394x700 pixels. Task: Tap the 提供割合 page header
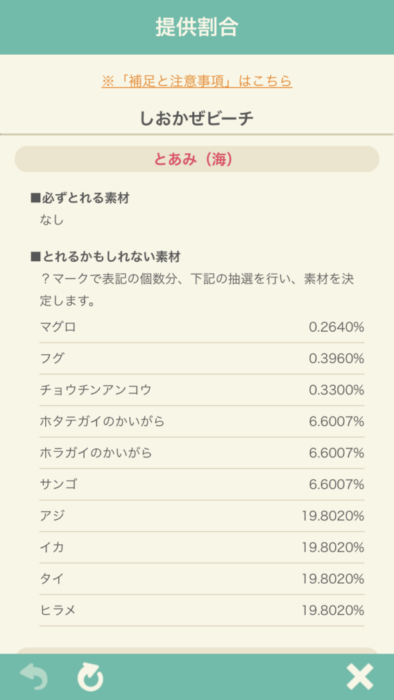click(x=197, y=27)
